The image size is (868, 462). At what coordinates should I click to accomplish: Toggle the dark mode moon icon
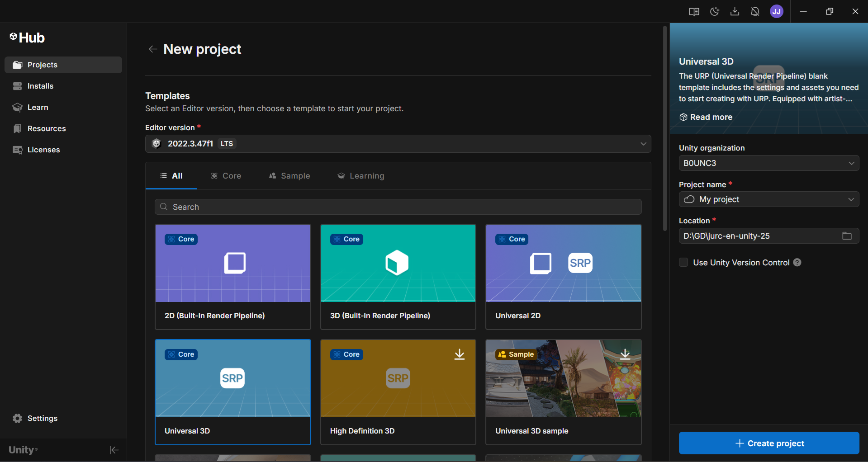click(714, 11)
